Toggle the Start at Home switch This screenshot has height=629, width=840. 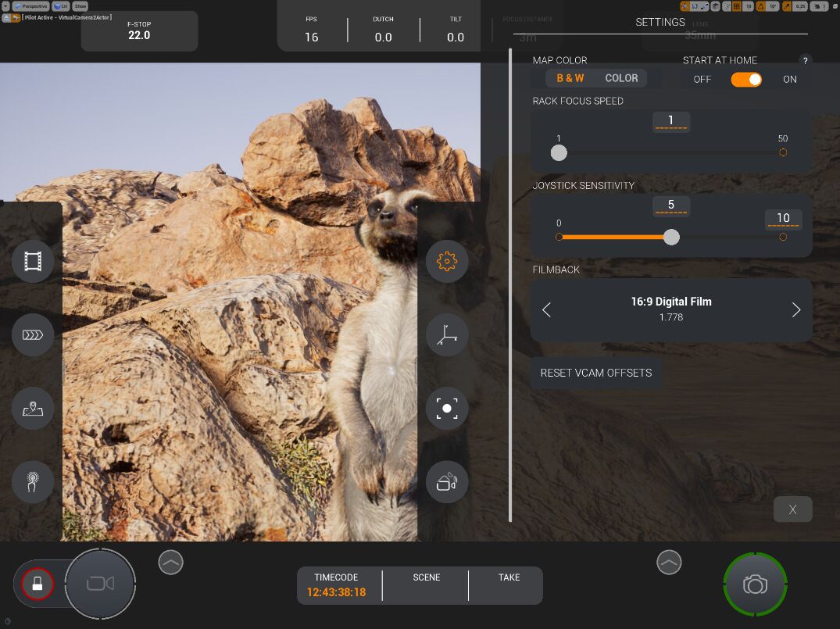point(746,79)
